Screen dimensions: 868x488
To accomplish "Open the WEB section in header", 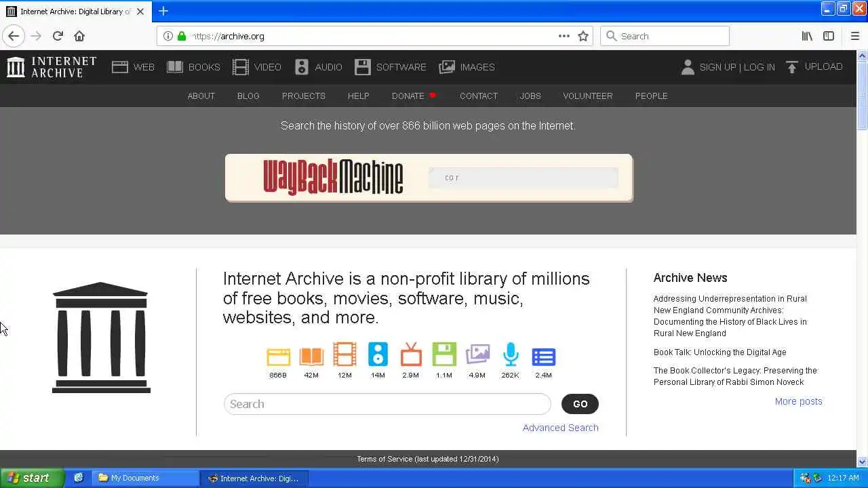I will coord(134,67).
